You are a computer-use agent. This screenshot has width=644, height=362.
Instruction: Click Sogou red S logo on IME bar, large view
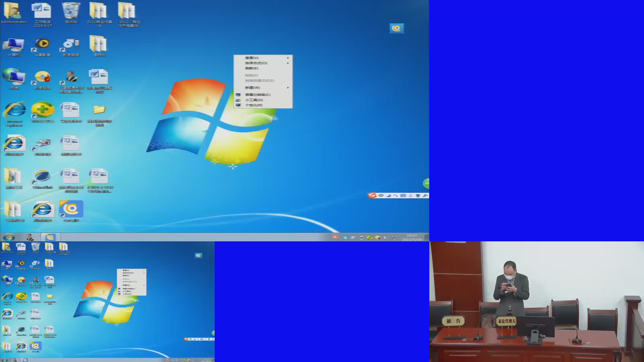(372, 195)
